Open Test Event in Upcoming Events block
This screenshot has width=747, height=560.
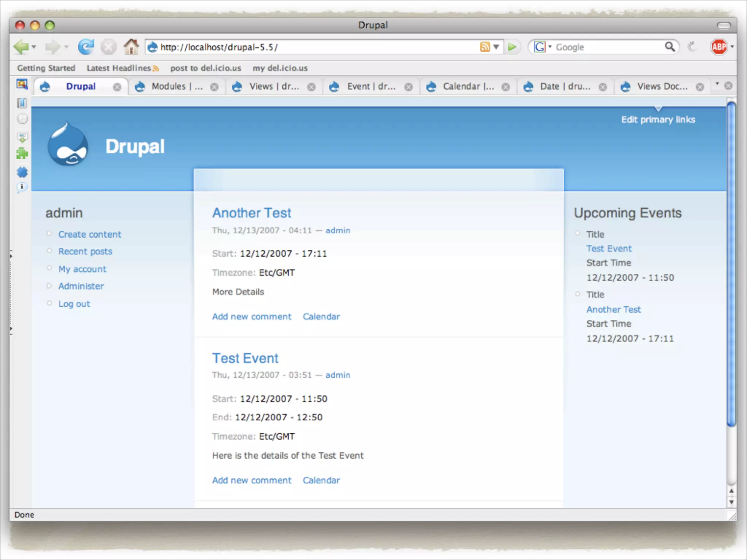pyautogui.click(x=609, y=248)
